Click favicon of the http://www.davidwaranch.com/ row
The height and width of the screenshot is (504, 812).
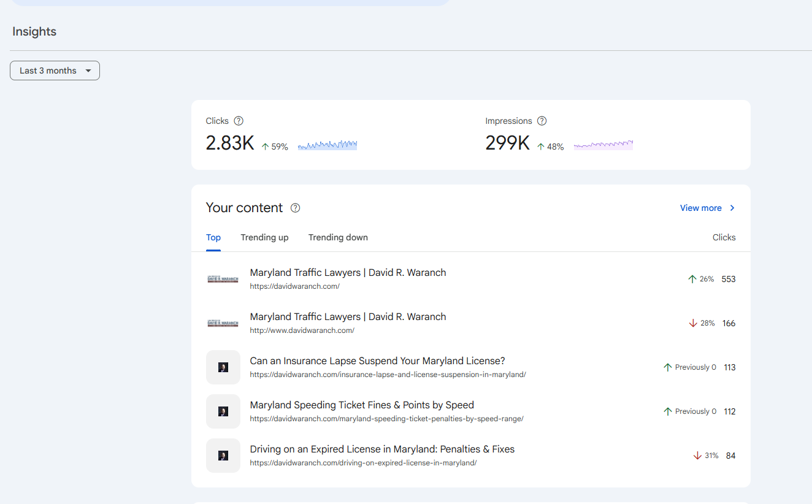click(223, 323)
